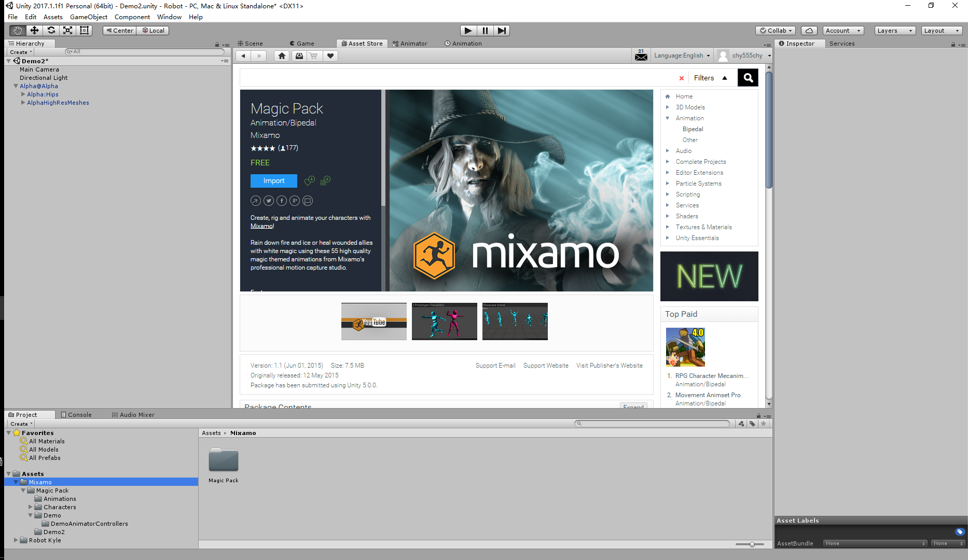The image size is (968, 560).
Task: Click the Project panel search field
Action: 652,424
